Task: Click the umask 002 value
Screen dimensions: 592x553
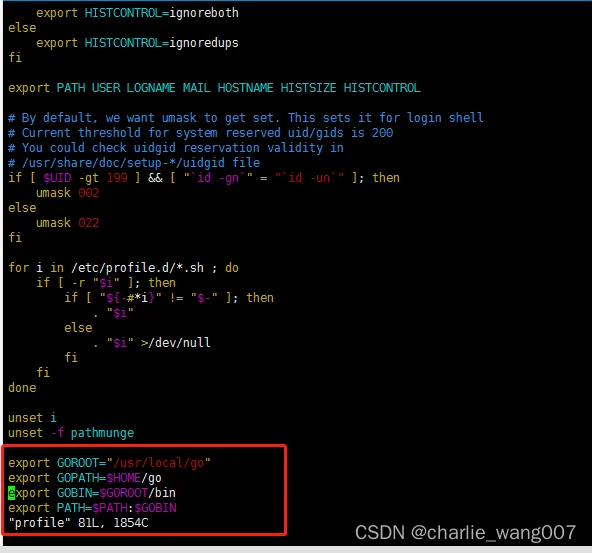Action: (x=89, y=193)
